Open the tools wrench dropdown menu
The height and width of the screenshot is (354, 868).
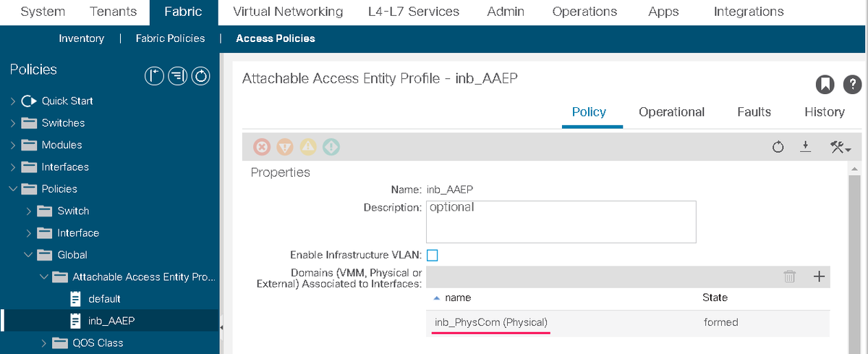[x=841, y=147]
